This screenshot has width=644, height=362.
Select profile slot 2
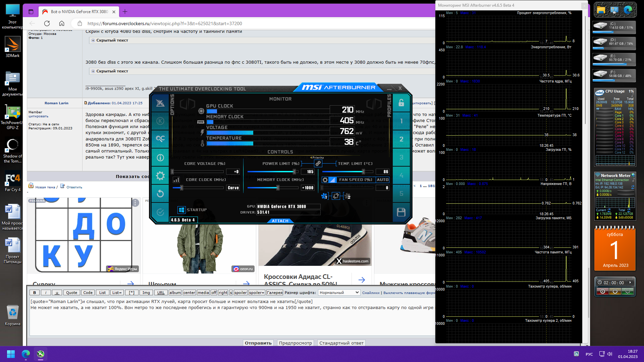pyautogui.click(x=401, y=139)
